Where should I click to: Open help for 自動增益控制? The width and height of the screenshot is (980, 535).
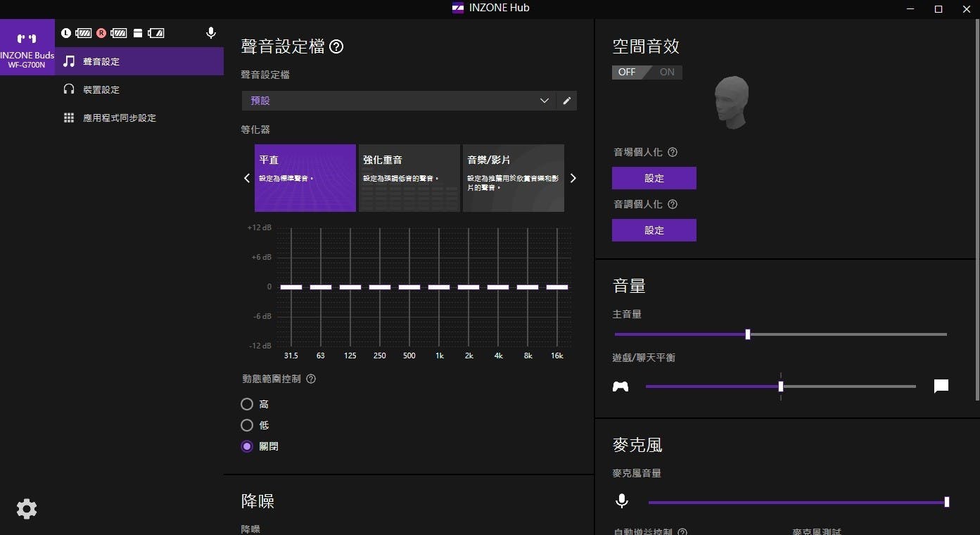click(682, 533)
